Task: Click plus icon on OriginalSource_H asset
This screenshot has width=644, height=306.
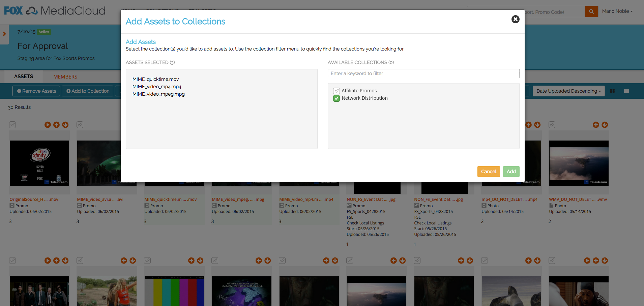Action: point(56,125)
